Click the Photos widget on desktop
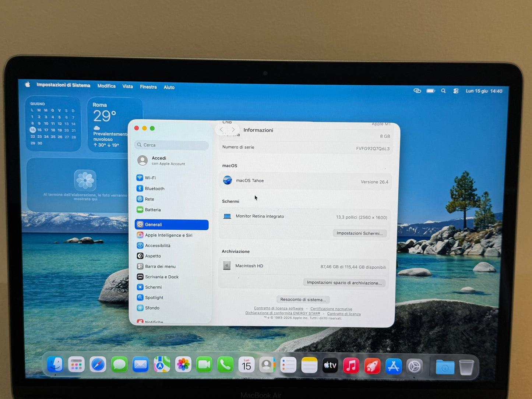Viewport: 532px width, 399px height. coord(78,185)
